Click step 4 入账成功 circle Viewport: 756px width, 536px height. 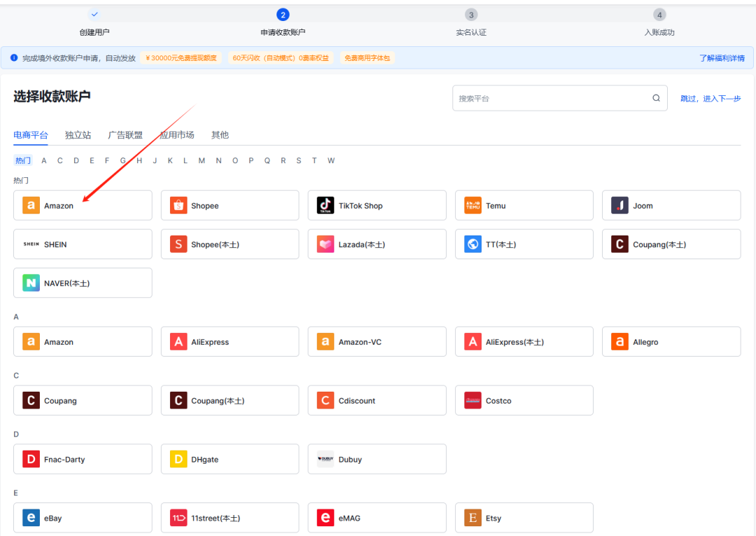[x=659, y=15]
